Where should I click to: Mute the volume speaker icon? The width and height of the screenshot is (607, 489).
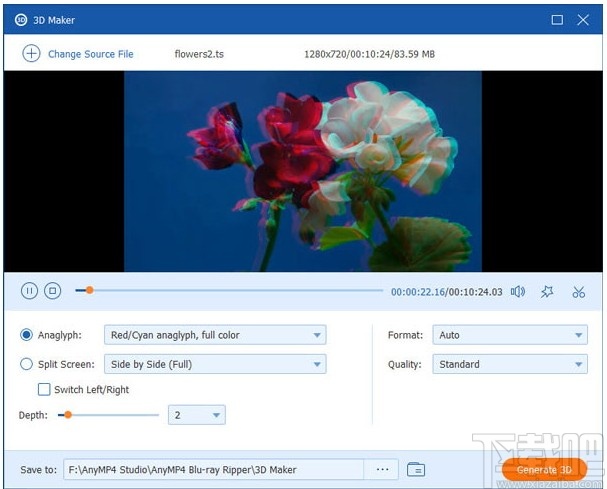pos(518,292)
